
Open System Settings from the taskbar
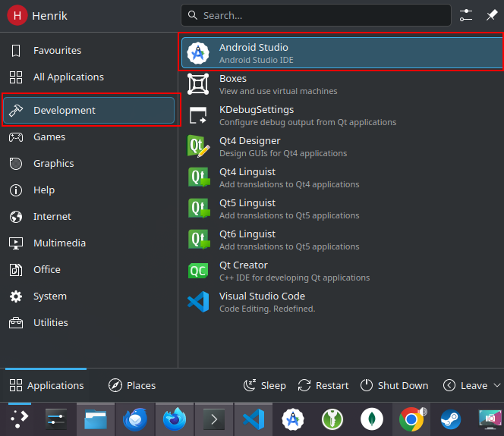(56, 419)
